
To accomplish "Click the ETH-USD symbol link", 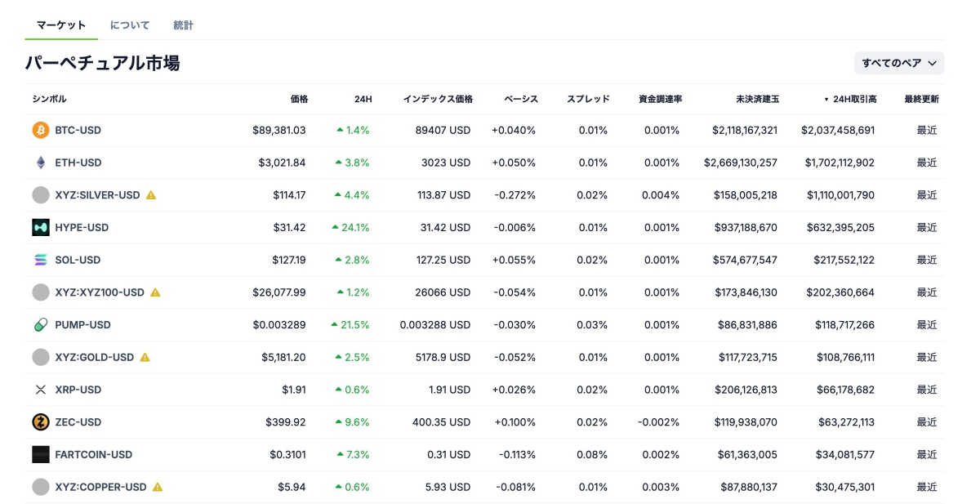I will point(79,163).
